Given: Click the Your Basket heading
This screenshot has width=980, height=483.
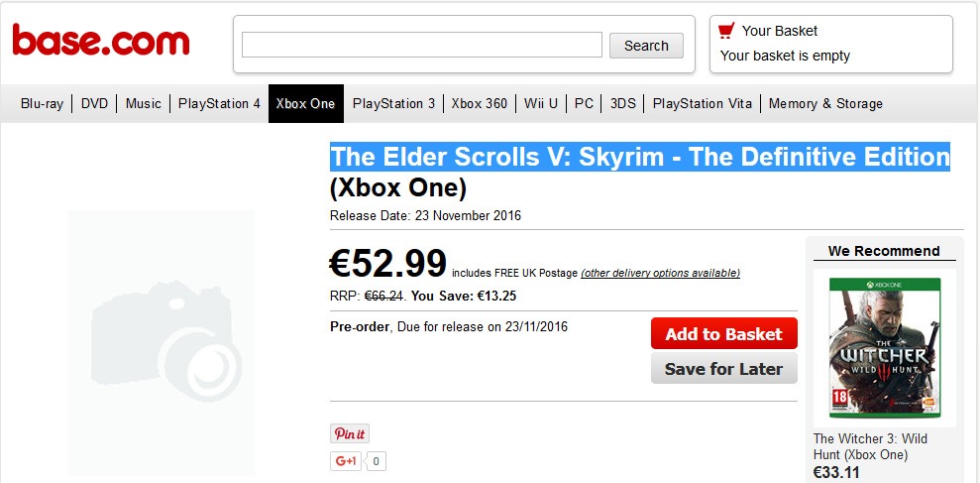Looking at the screenshot, I should pyautogui.click(x=780, y=31).
